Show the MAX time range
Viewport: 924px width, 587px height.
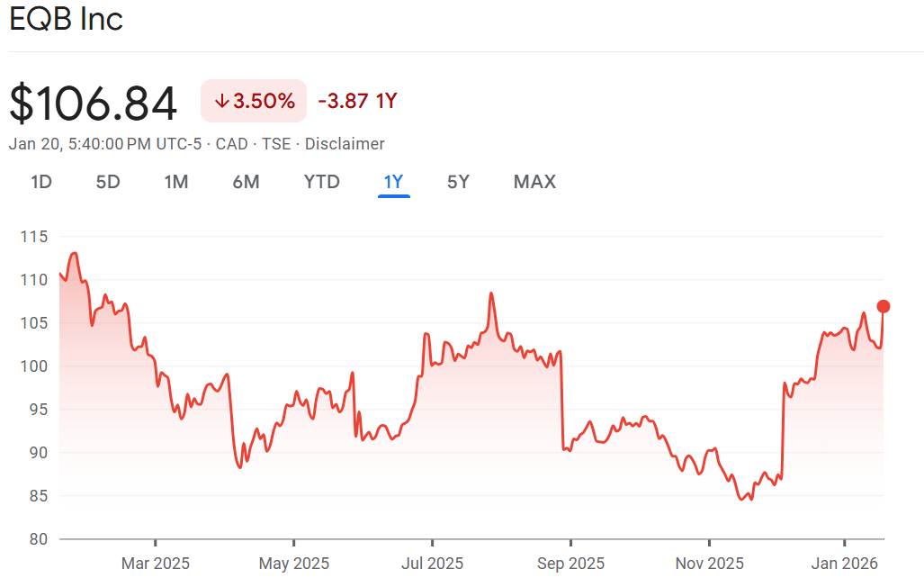click(x=534, y=182)
